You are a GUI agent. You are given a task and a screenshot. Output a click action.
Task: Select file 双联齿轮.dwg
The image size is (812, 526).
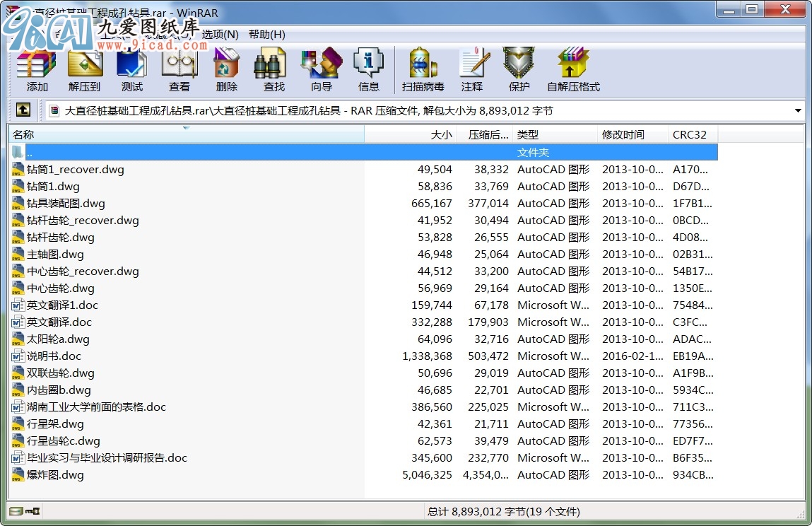61,373
